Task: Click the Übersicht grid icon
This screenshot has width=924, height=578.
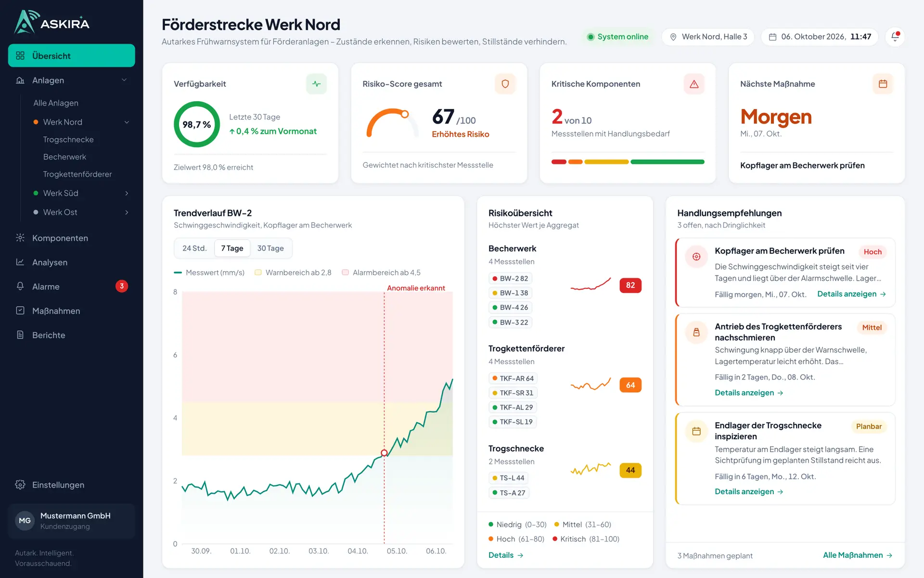Action: click(20, 55)
